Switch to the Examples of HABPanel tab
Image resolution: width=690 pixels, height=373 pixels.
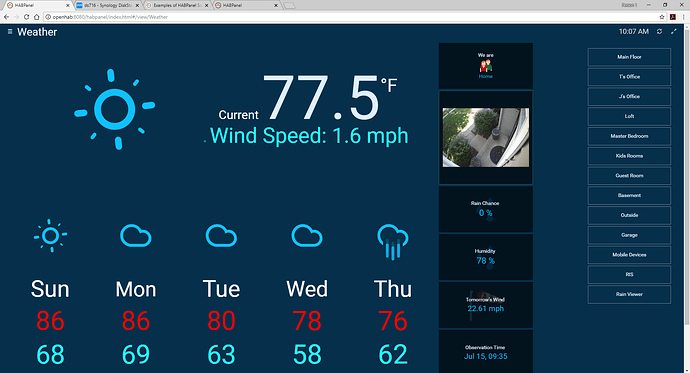coord(178,5)
